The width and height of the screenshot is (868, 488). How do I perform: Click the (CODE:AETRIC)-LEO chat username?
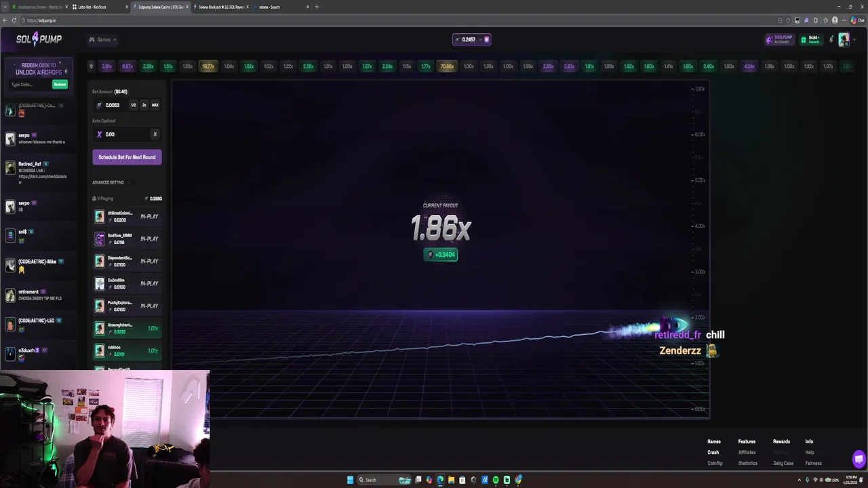click(x=36, y=321)
